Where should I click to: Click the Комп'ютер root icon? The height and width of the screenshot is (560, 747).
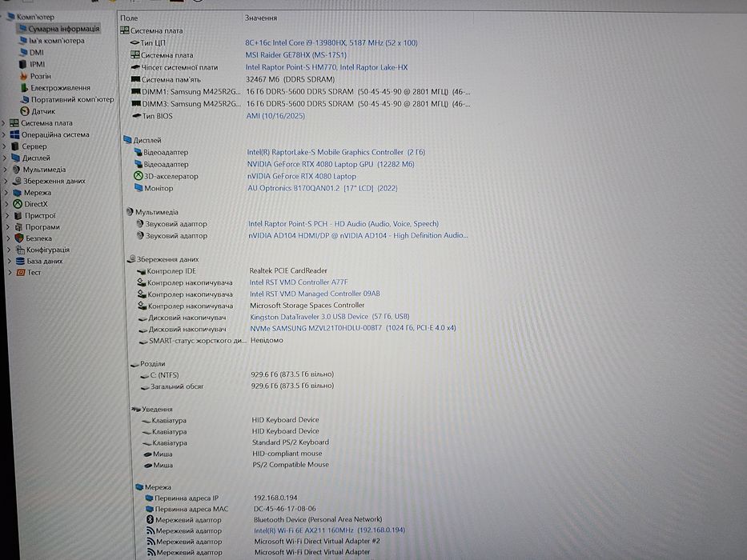[11, 17]
